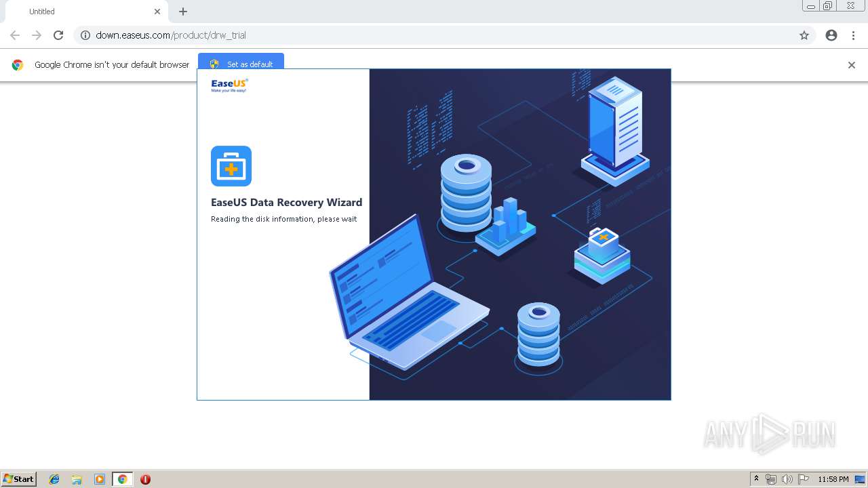Open Windows Explorer folder in the taskbar
Viewport: 868px width, 488px height.
(77, 479)
